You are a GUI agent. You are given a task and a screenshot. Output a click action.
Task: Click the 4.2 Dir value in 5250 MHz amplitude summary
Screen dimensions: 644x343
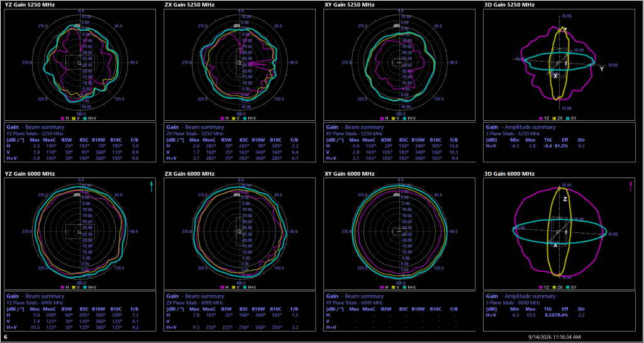click(580, 146)
